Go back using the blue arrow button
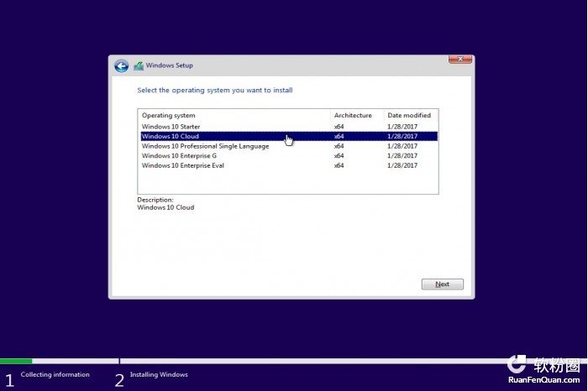The height and width of the screenshot is (391, 588). 122,66
